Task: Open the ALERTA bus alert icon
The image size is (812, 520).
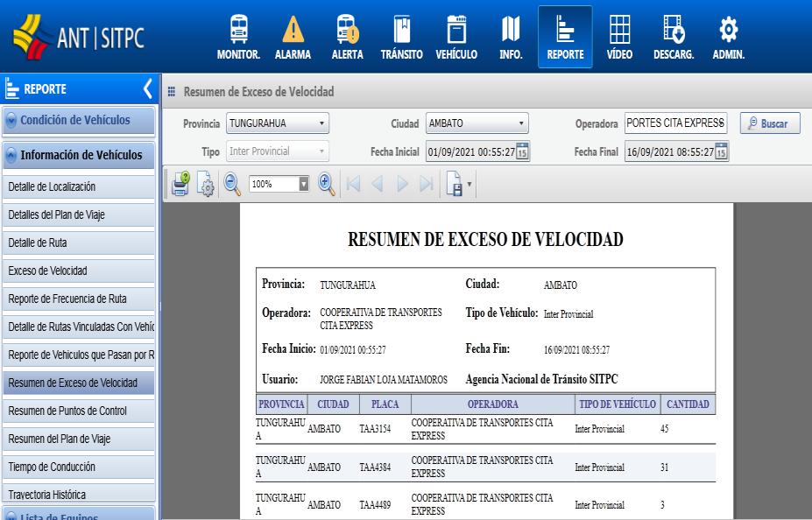Action: 348,38
